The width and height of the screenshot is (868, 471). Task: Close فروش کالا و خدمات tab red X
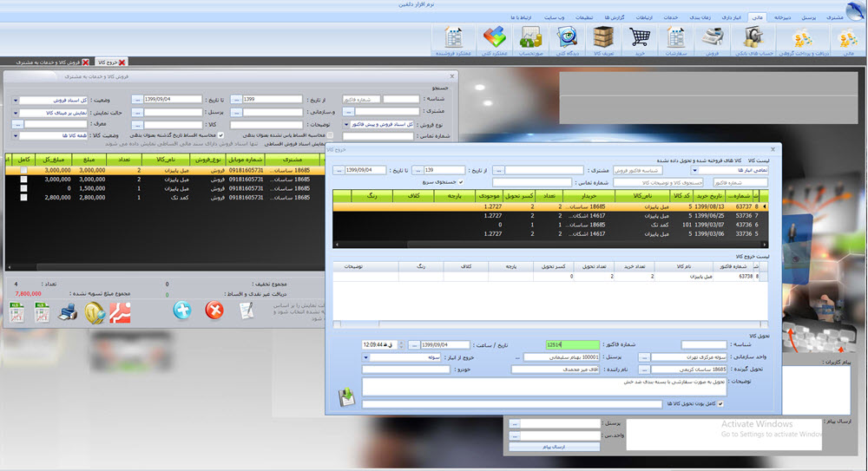pos(86,62)
